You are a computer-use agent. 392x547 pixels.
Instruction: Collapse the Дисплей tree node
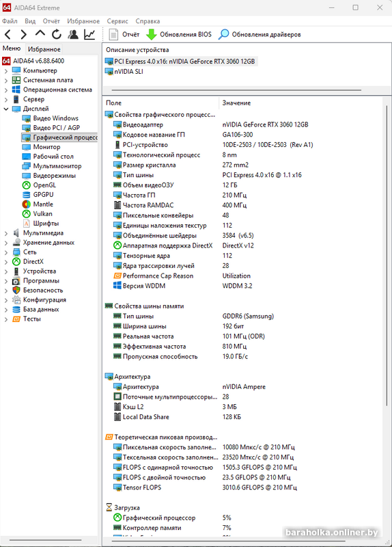pos(6,109)
